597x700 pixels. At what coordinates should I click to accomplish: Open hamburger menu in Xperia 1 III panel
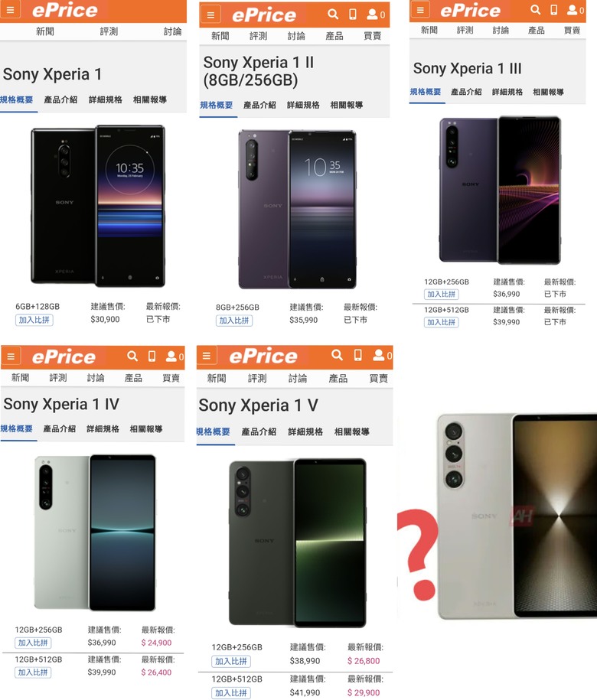click(419, 9)
